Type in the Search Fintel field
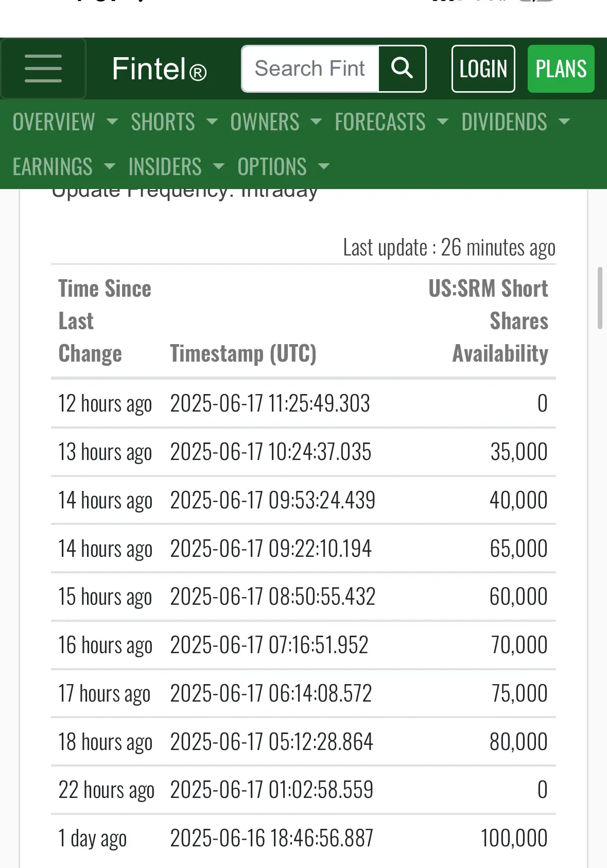Screen dimensions: 607x868 click(310, 69)
